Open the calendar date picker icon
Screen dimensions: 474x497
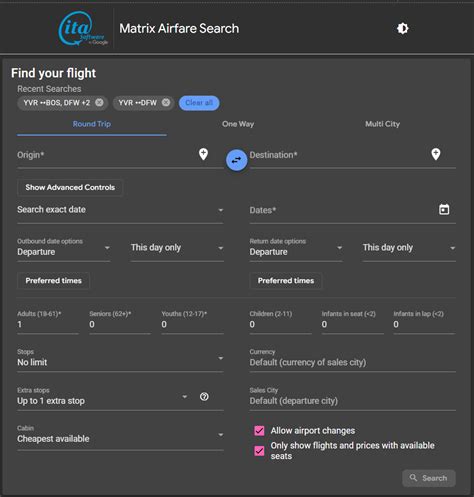tap(444, 210)
